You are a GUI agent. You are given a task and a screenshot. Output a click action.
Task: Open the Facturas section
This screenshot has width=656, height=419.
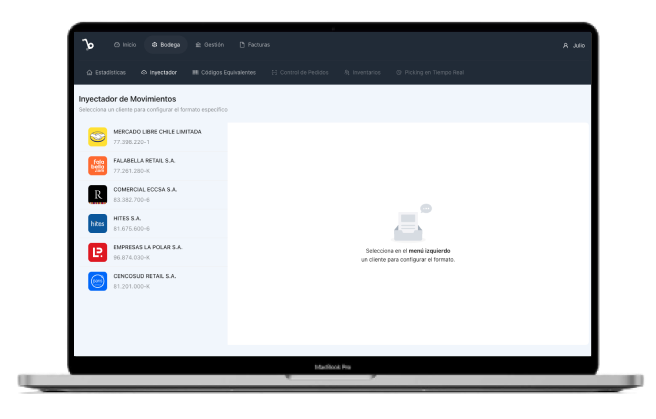(x=254, y=45)
